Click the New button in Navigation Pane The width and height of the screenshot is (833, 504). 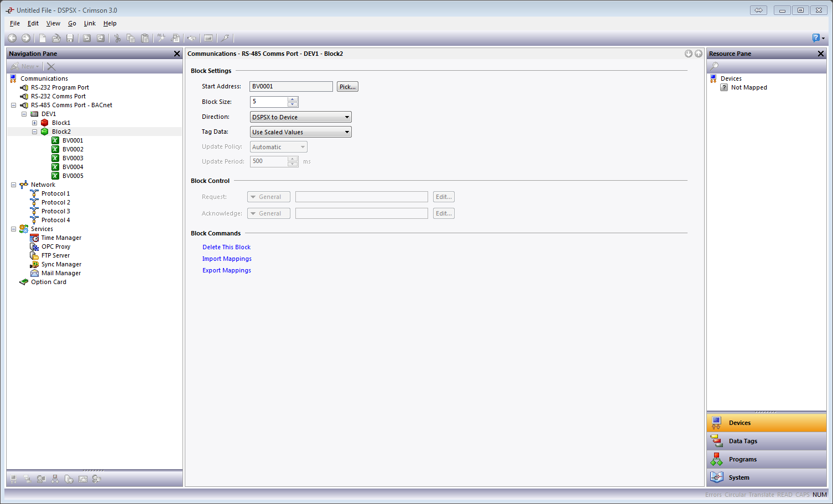[x=25, y=66]
